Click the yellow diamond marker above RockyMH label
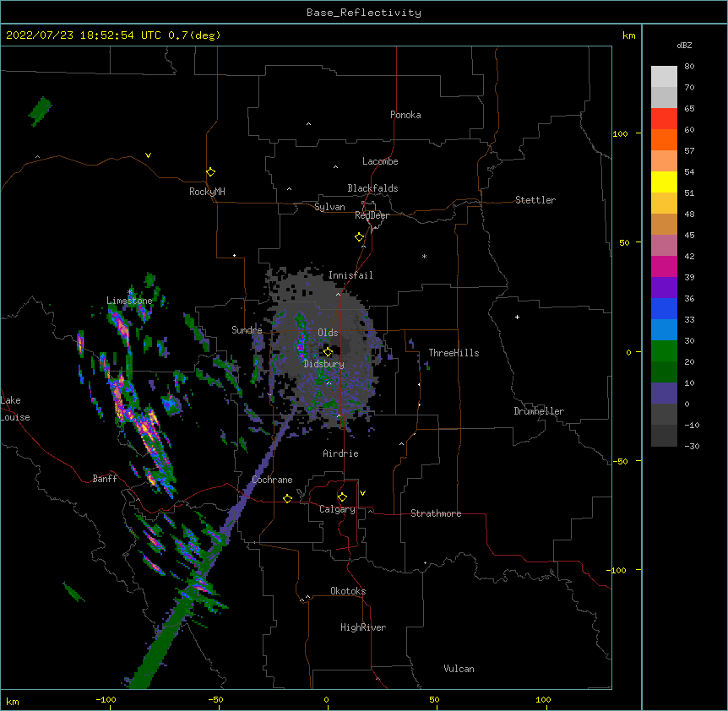Screen dimensions: 728x711 (211, 172)
